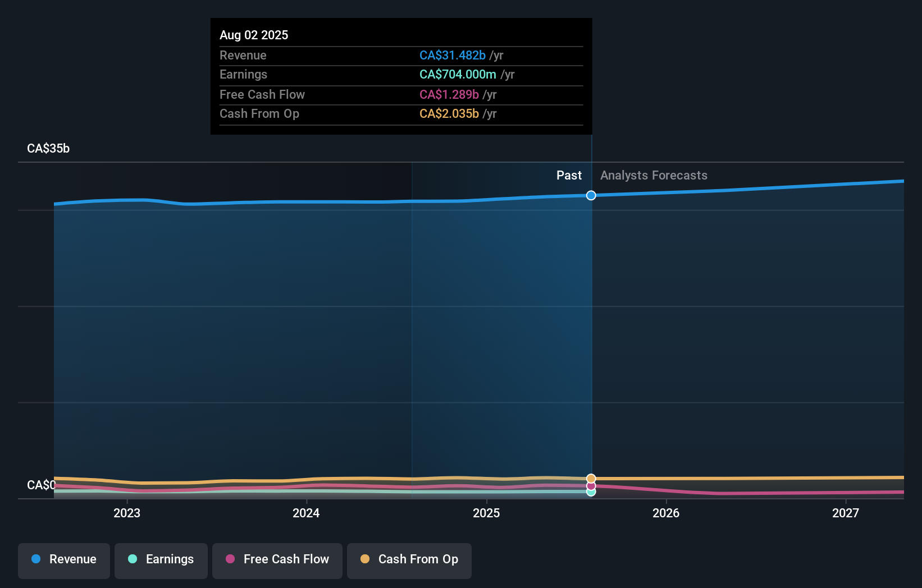
Task: Select the blue Revenue data point marker
Action: pos(591,196)
